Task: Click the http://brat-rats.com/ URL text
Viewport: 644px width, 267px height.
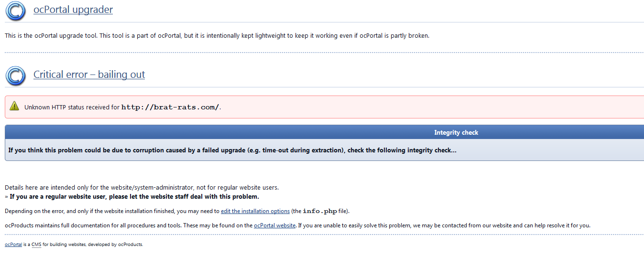Action: 170,107
